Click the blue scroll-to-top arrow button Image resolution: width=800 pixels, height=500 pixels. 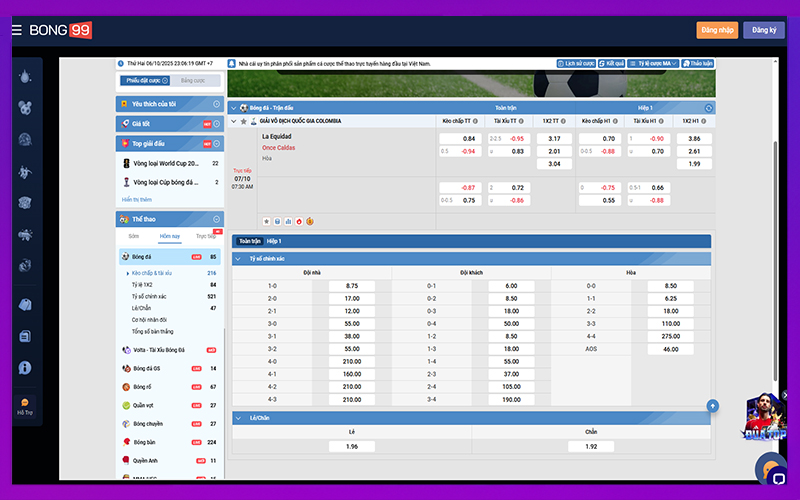coord(713,405)
